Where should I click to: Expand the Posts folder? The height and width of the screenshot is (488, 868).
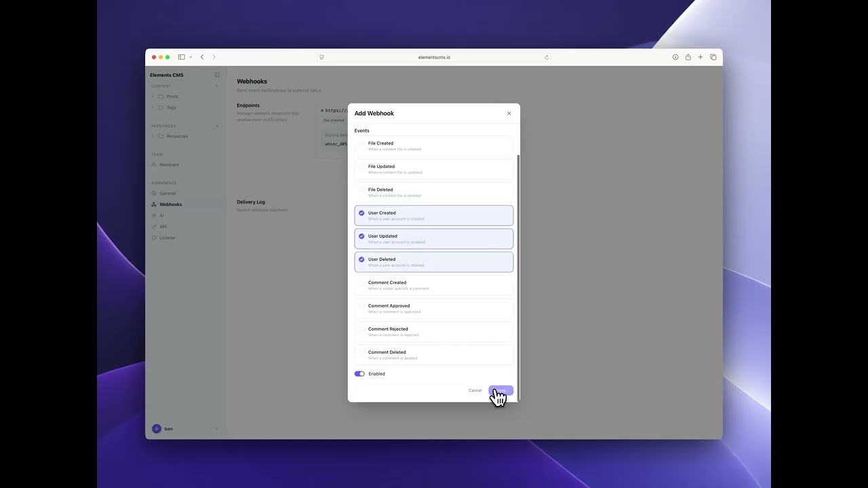point(153,96)
